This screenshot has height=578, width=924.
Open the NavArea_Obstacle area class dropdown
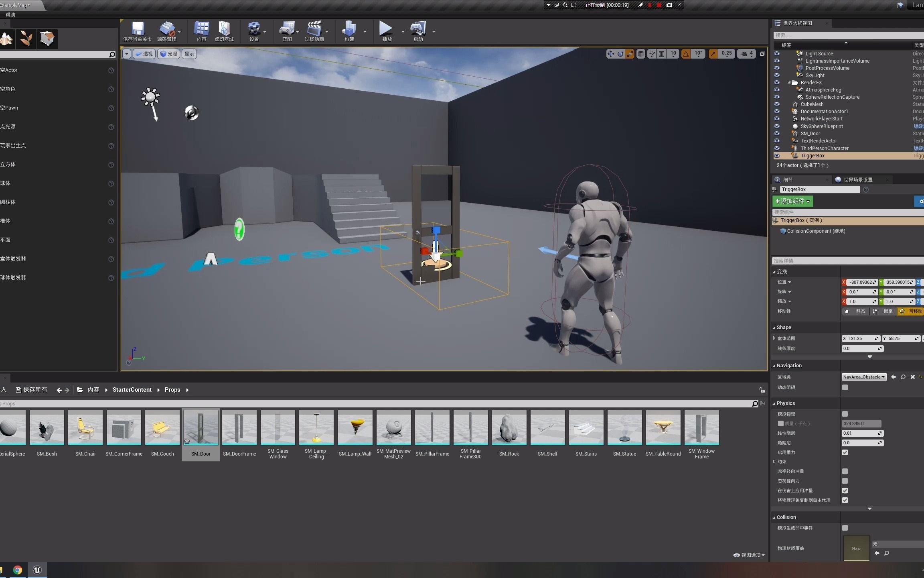(863, 377)
